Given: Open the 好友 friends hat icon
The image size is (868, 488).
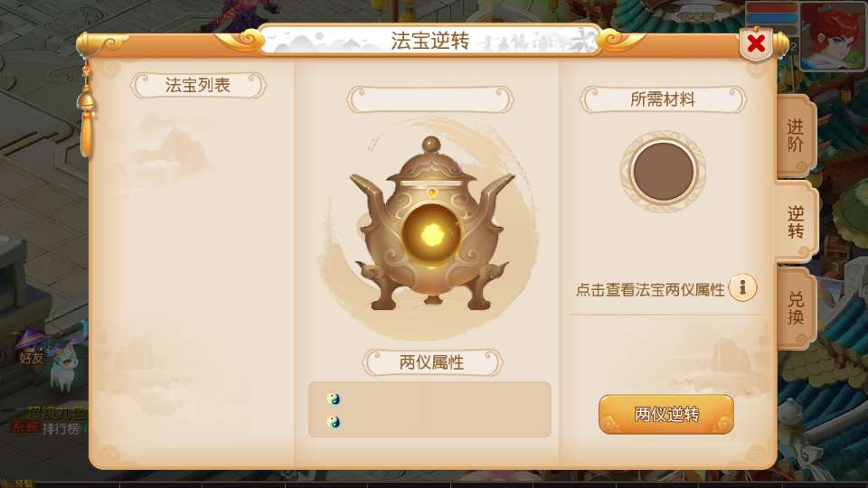Looking at the screenshot, I should [31, 347].
